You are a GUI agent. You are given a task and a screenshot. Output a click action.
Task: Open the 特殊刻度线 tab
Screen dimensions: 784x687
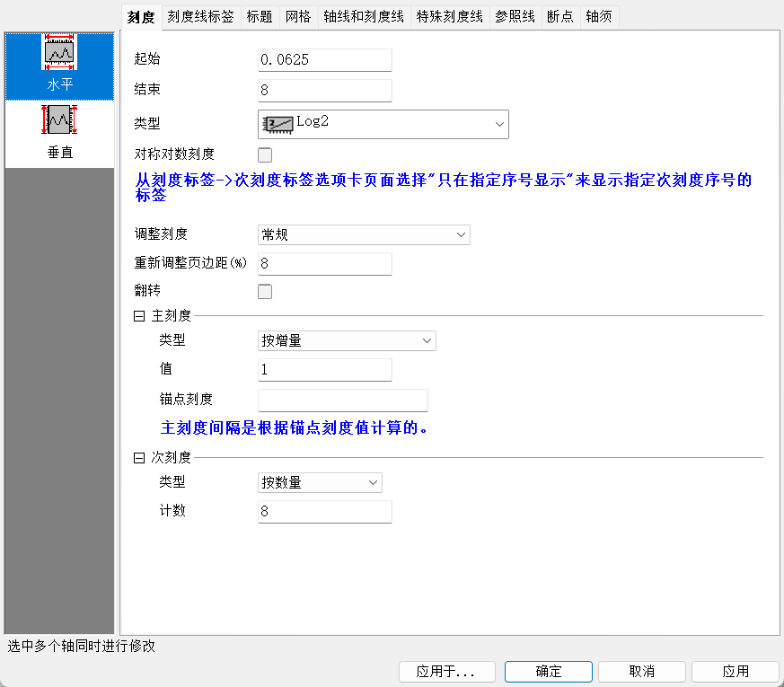[x=450, y=16]
